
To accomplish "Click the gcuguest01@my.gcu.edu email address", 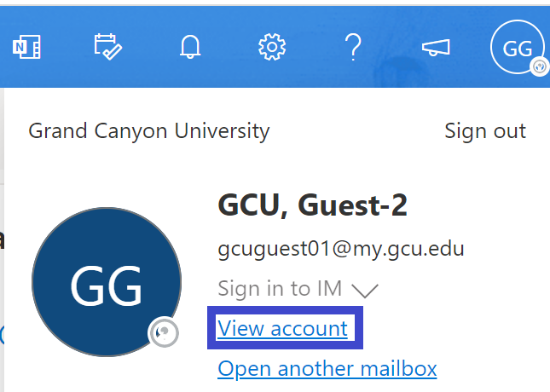I will click(341, 250).
